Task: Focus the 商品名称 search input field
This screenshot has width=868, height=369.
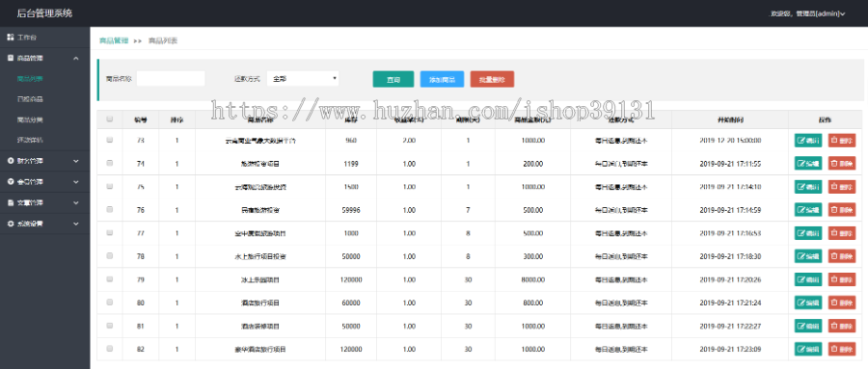Action: [x=171, y=79]
